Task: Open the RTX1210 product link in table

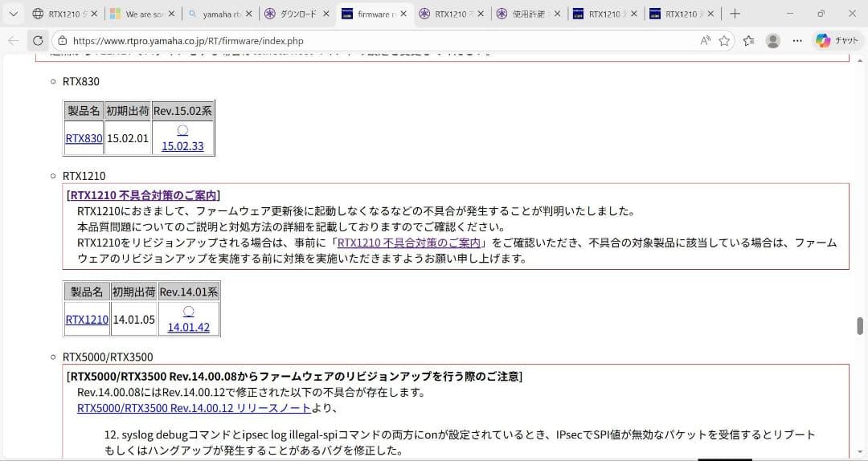Action: click(x=87, y=320)
